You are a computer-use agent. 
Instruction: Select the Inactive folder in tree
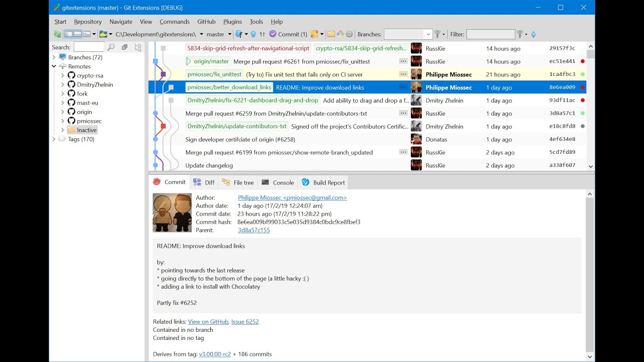coord(87,130)
